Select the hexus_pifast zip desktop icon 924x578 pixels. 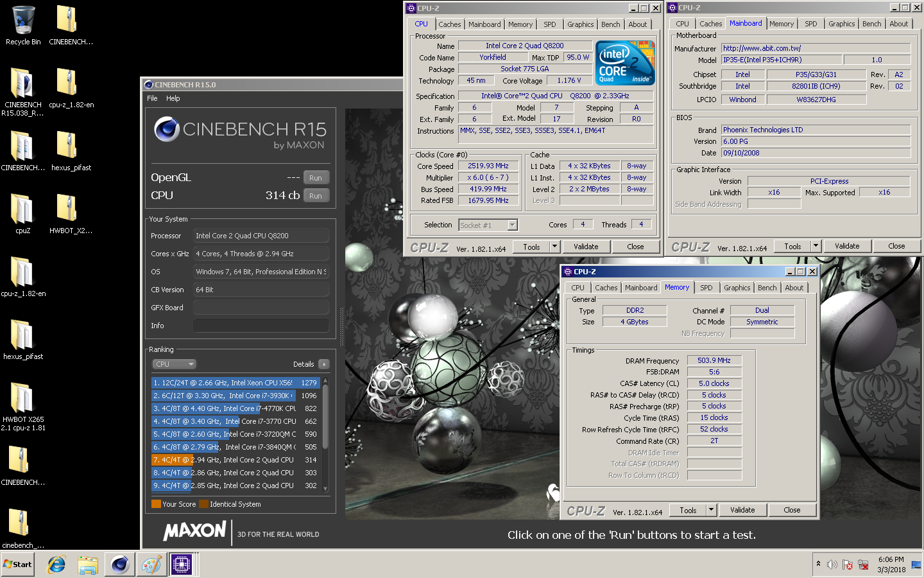coord(71,152)
